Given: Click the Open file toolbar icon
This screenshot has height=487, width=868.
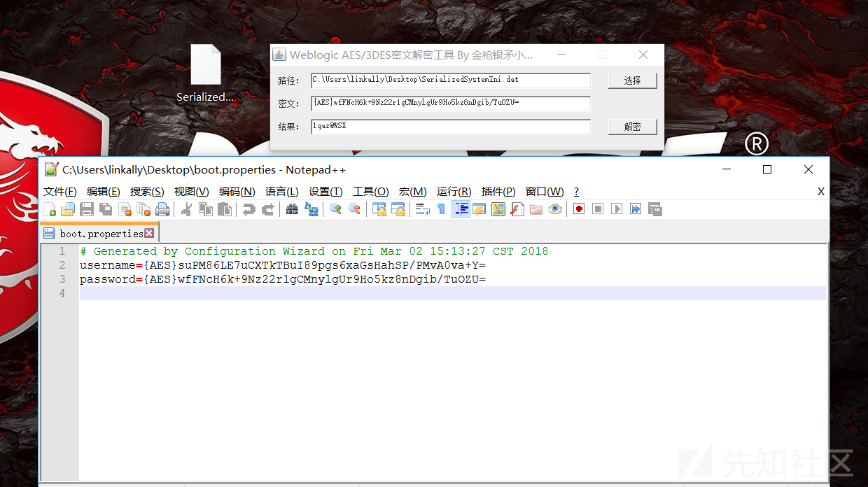Looking at the screenshot, I should pyautogui.click(x=68, y=209).
